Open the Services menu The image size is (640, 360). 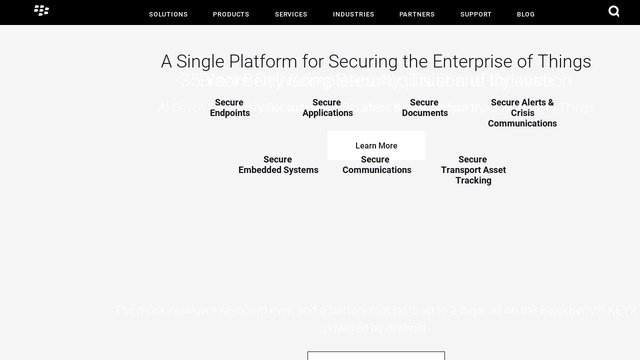click(x=291, y=14)
